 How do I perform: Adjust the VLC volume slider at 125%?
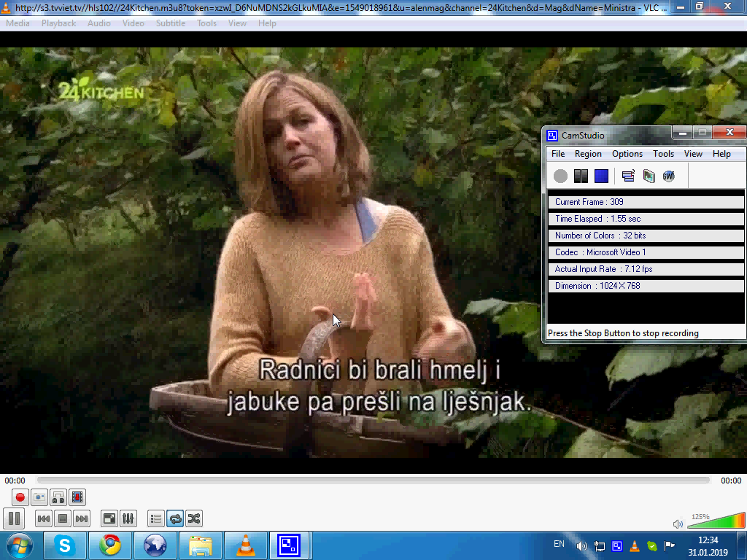coord(715,521)
